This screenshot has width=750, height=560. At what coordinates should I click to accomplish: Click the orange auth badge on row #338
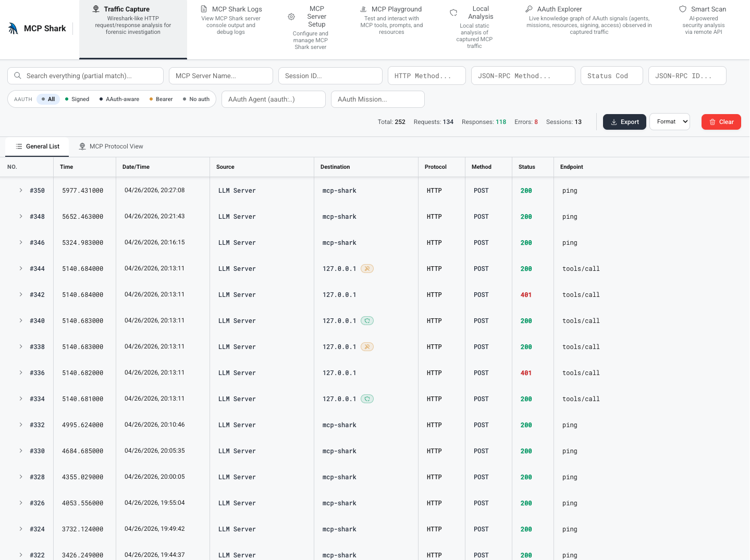pos(367,347)
